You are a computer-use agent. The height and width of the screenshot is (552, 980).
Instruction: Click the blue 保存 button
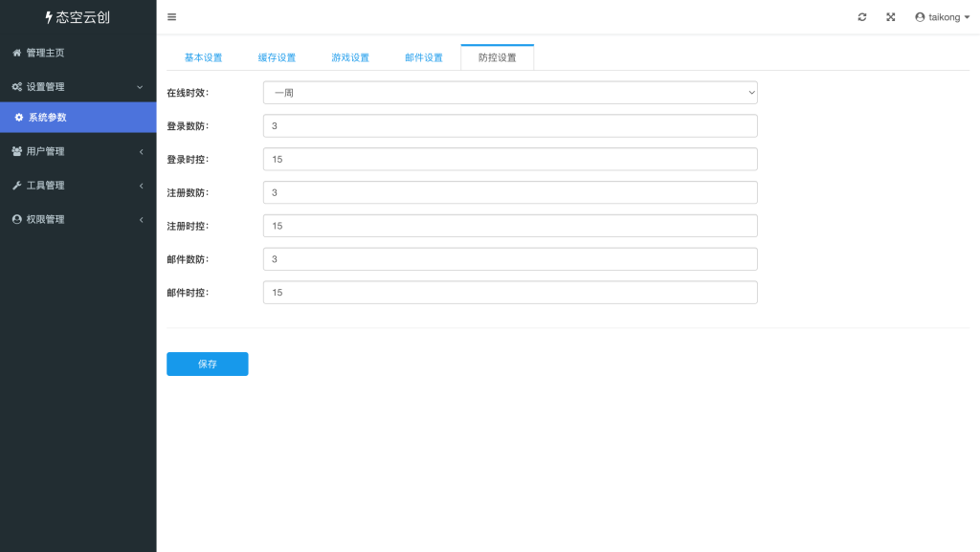207,364
